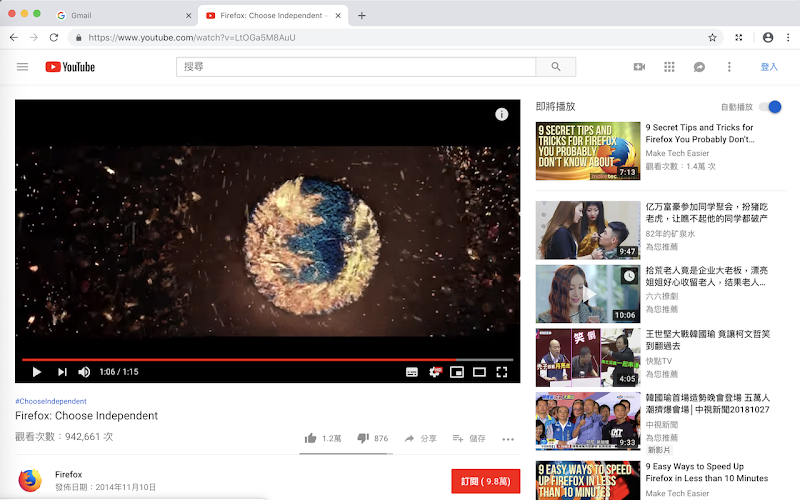Screen dimensions: 800x500
Task: Click the watch later clock on 10:06 thumbnail
Action: (629, 276)
